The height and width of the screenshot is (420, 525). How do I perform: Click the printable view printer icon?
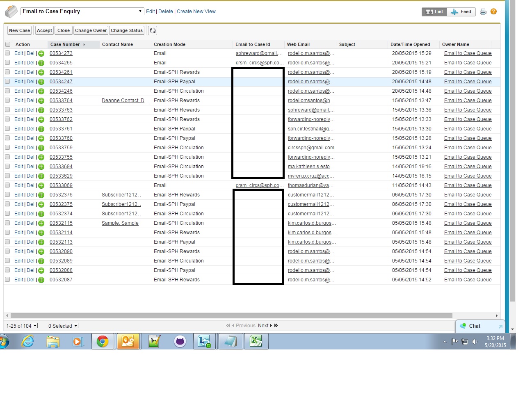[483, 12]
